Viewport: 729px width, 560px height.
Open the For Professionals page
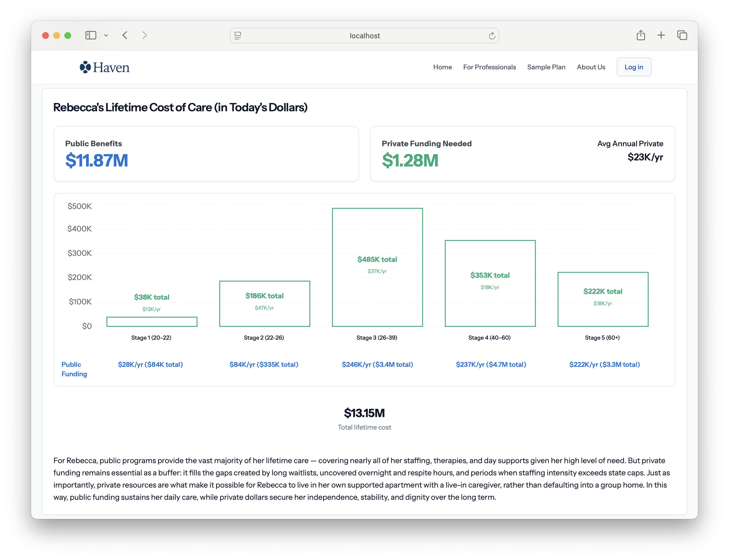pyautogui.click(x=489, y=67)
